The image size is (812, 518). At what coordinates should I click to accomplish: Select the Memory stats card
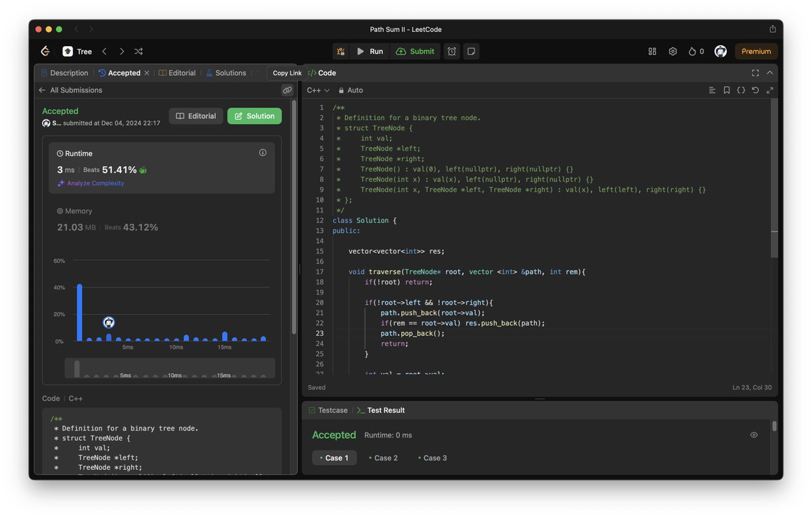tap(162, 219)
